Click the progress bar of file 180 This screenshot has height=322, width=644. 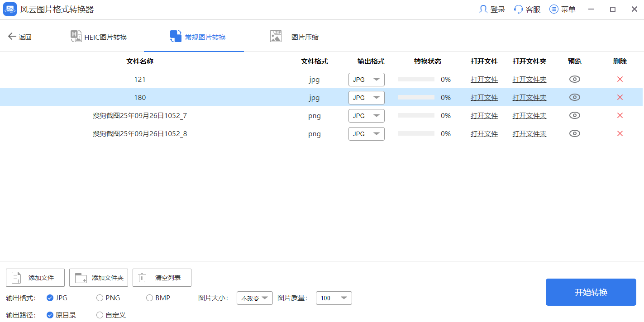pos(416,97)
